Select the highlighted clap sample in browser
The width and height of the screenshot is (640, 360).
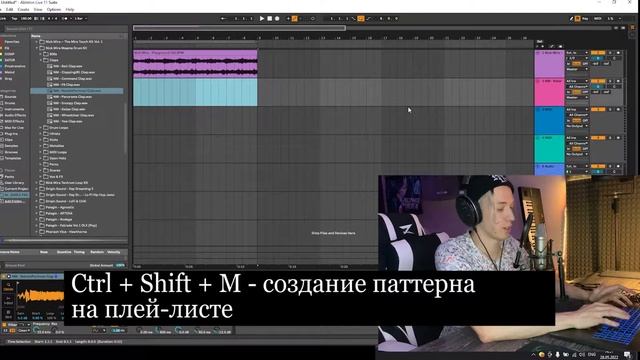[x=77, y=91]
